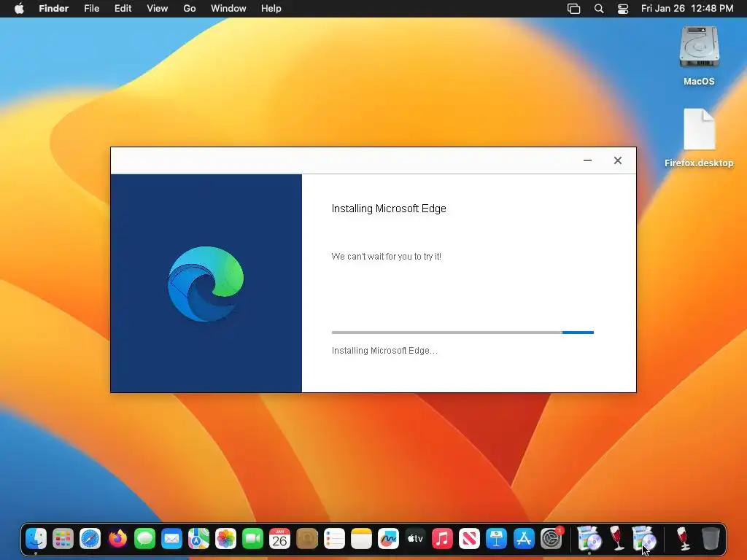Open Finder from the dock
This screenshot has width=747, height=560.
point(36,539)
